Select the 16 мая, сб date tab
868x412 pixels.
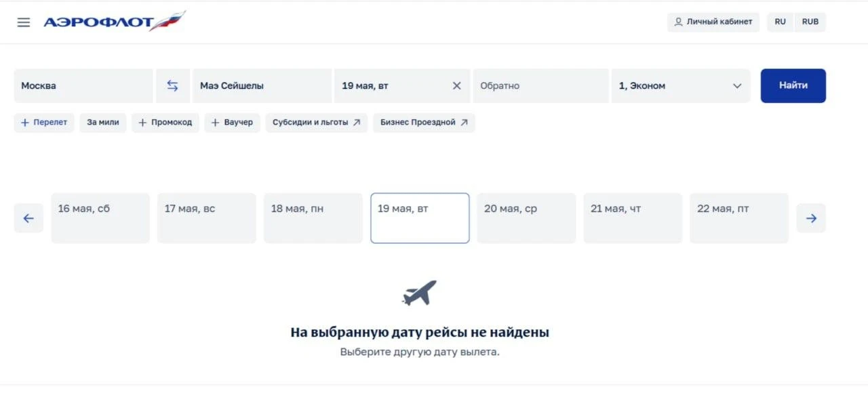[x=100, y=218]
